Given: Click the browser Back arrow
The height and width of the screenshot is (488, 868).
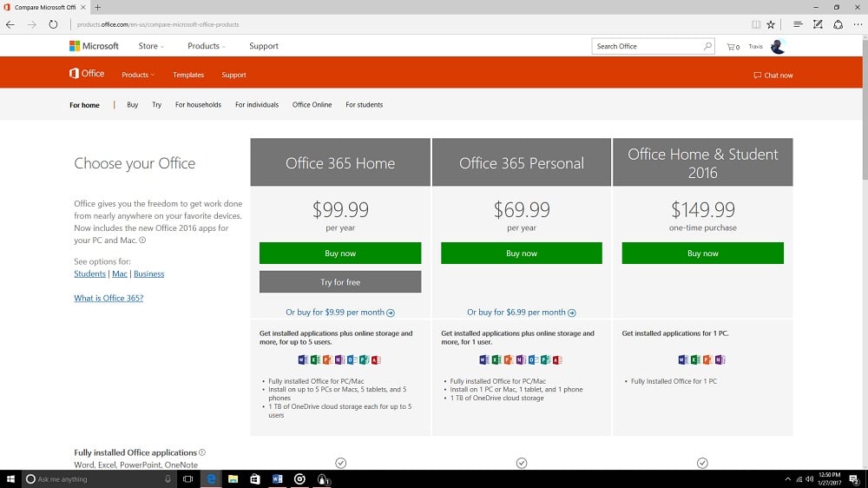Looking at the screenshot, I should click(x=10, y=24).
